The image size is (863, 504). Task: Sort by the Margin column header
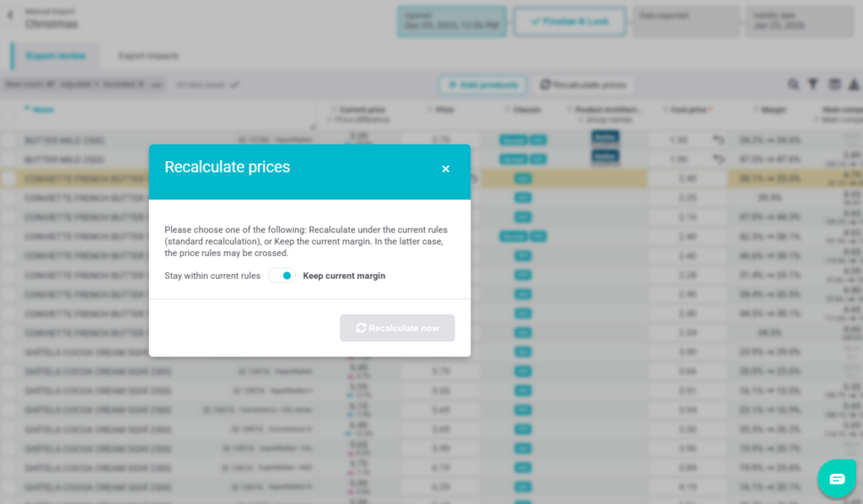click(x=773, y=110)
